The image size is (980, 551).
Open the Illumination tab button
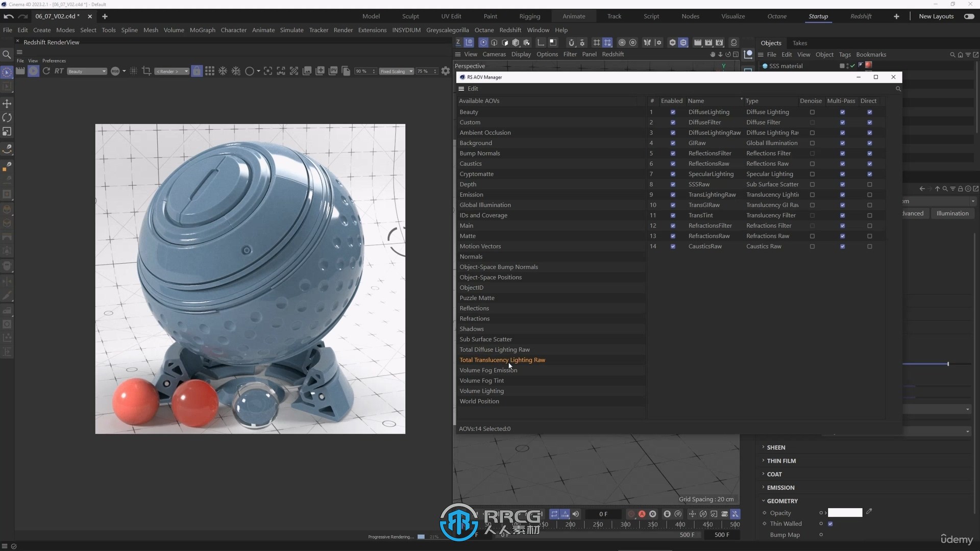pos(952,213)
